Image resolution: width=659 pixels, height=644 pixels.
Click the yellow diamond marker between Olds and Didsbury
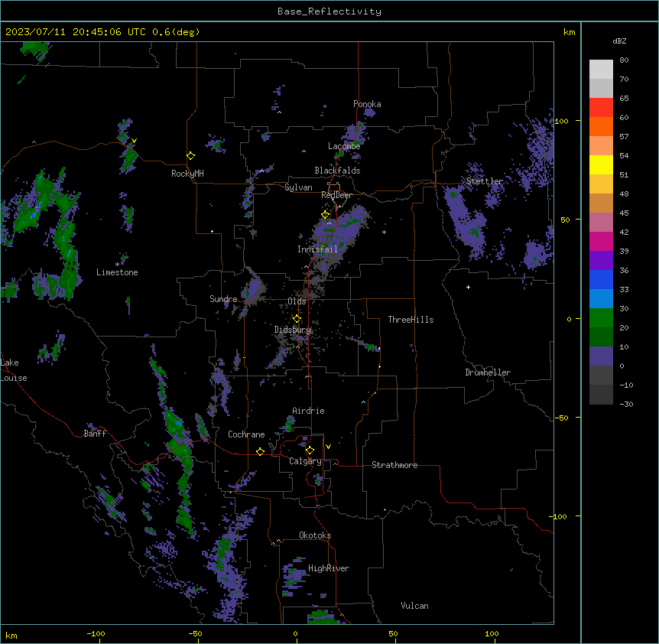297,319
